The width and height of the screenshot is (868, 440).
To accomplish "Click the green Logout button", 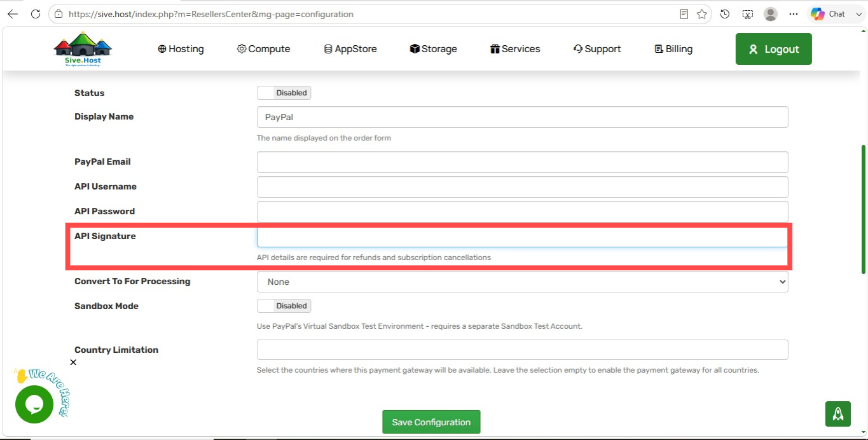I will (x=773, y=49).
